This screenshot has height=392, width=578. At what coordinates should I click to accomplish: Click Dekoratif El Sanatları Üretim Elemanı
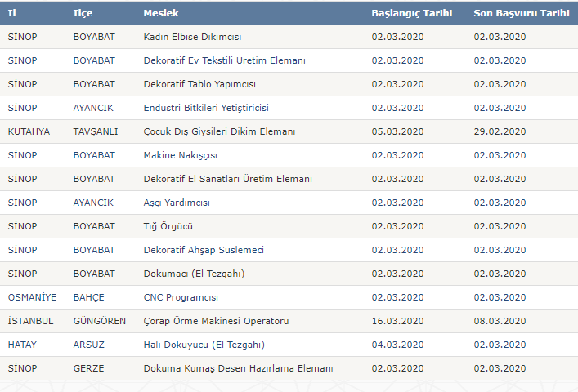click(227, 179)
